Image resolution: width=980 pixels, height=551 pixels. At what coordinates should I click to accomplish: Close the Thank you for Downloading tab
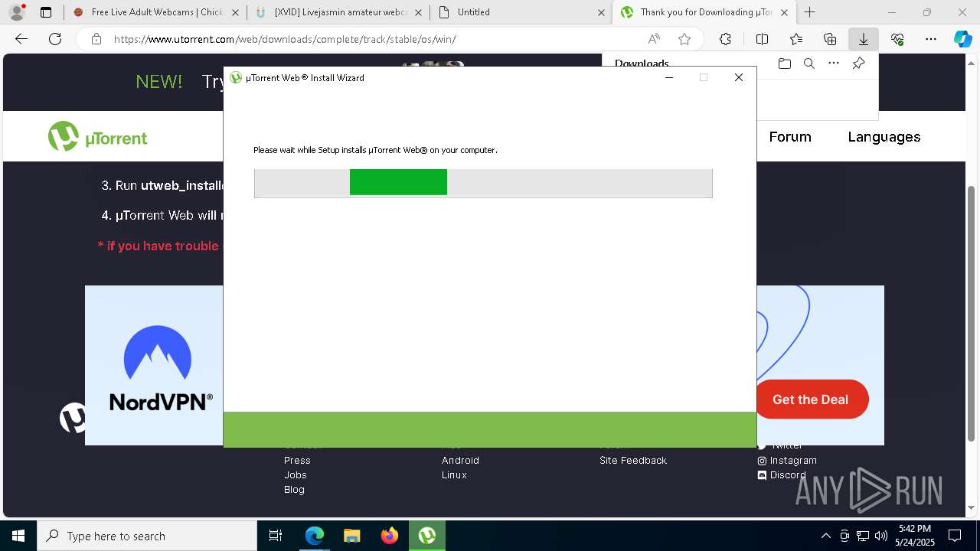[x=784, y=12]
